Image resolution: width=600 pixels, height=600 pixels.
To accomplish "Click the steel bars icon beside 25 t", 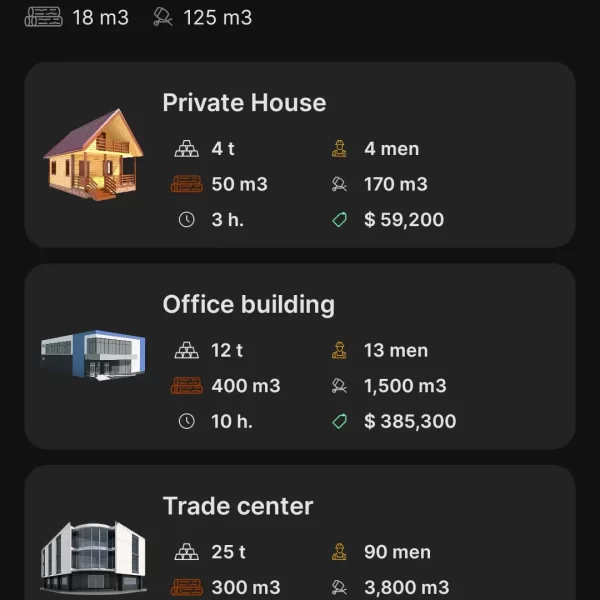I will [x=186, y=552].
